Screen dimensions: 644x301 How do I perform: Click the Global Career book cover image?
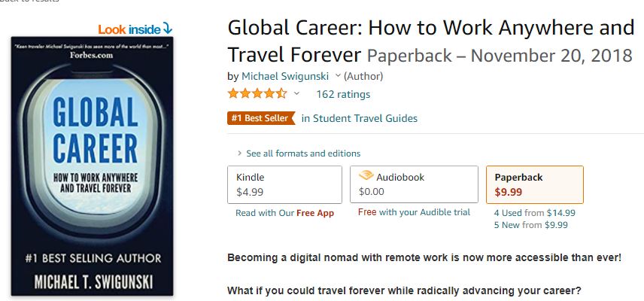pos(92,166)
